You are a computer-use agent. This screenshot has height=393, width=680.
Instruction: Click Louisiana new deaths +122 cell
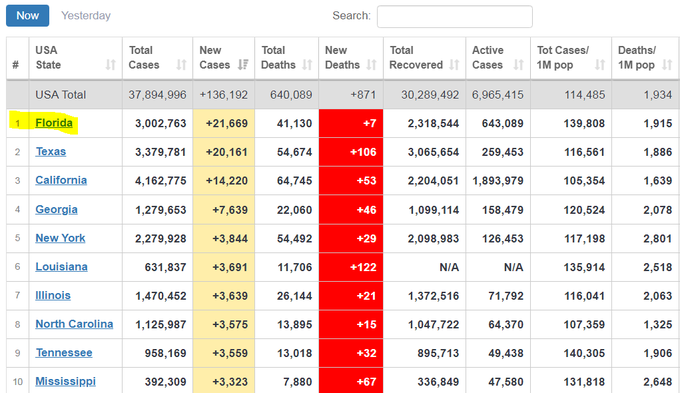tap(351, 267)
